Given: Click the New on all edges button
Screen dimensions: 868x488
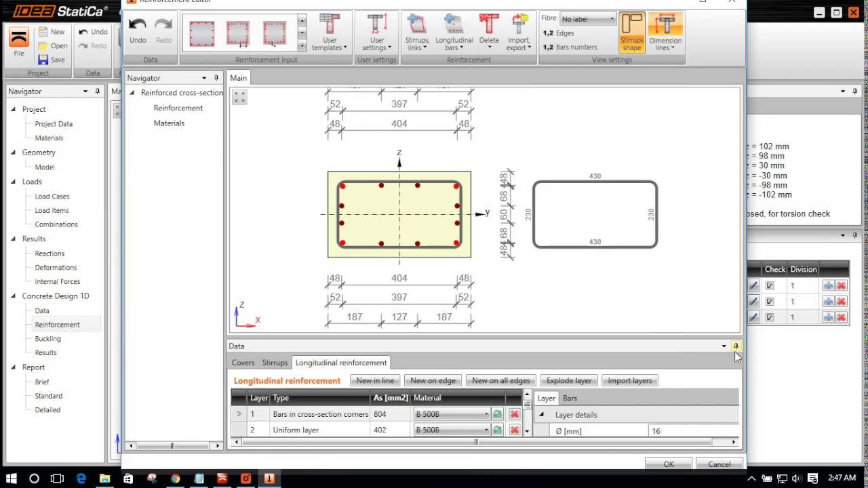Looking at the screenshot, I should pyautogui.click(x=500, y=380).
